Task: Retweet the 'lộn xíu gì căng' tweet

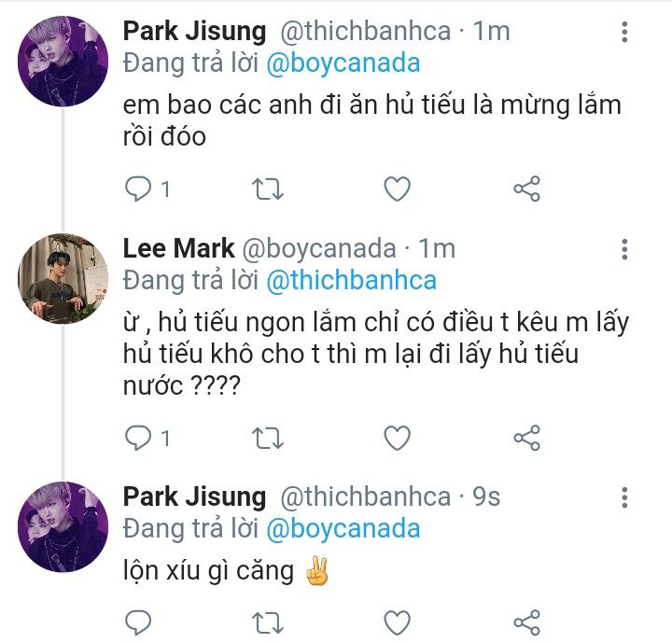Action: (x=269, y=622)
